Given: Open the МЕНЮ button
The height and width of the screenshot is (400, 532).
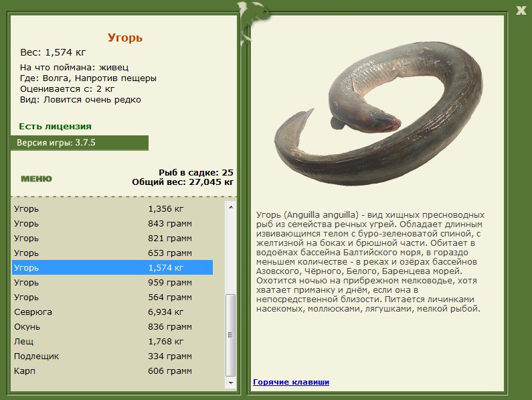Looking at the screenshot, I should click(x=36, y=179).
